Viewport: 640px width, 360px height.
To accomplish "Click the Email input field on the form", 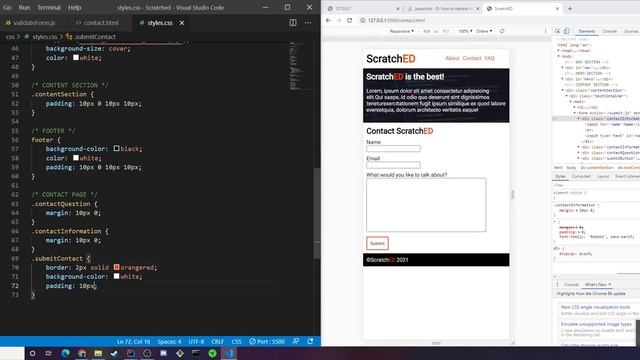I will [393, 165].
